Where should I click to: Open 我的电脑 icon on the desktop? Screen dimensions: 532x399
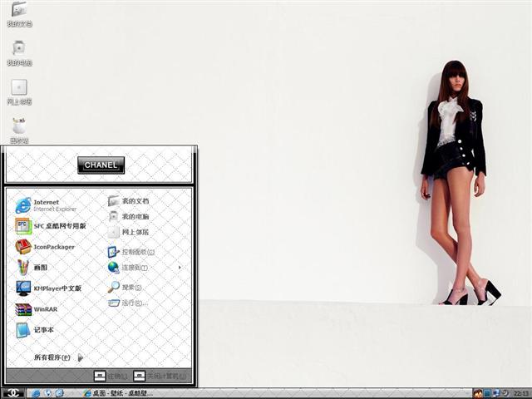pos(19,53)
